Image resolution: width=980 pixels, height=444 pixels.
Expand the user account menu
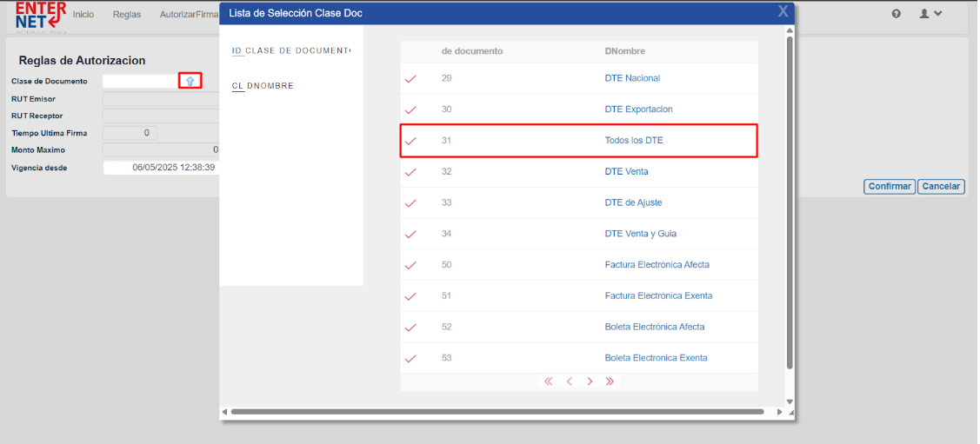[930, 14]
